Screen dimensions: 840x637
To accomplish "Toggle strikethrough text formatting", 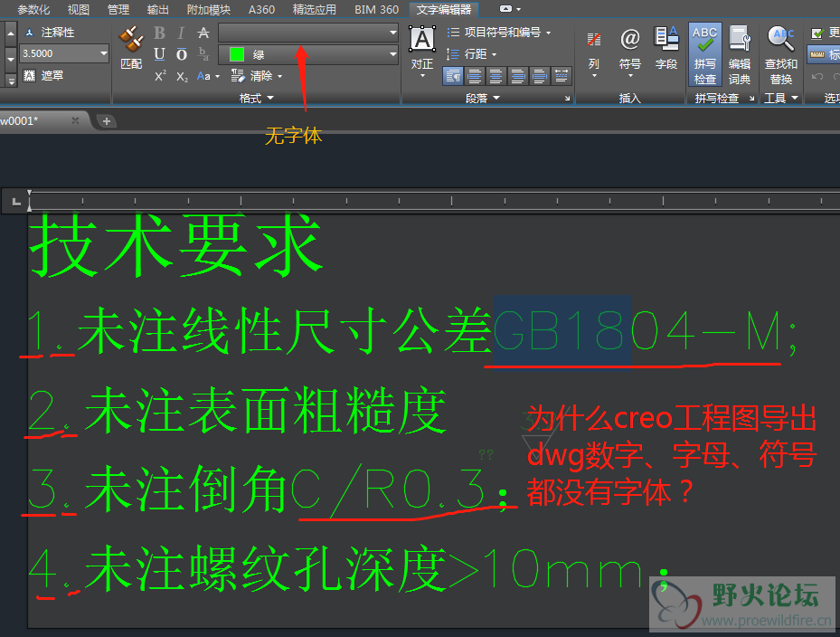I will (x=203, y=33).
